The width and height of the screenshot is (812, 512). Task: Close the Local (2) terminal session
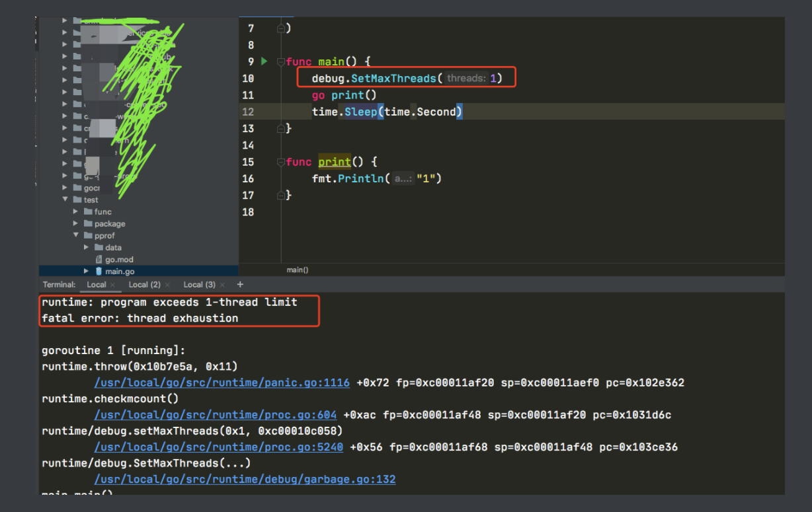click(168, 284)
